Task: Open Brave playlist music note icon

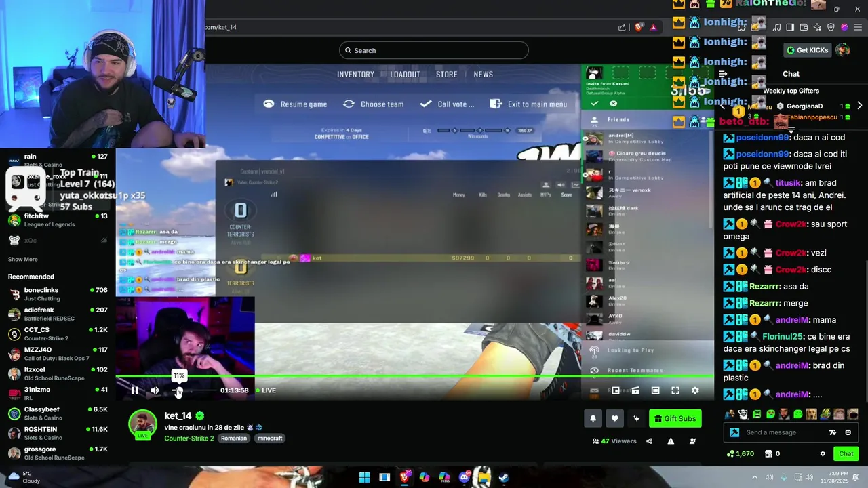Action: pyautogui.click(x=776, y=27)
